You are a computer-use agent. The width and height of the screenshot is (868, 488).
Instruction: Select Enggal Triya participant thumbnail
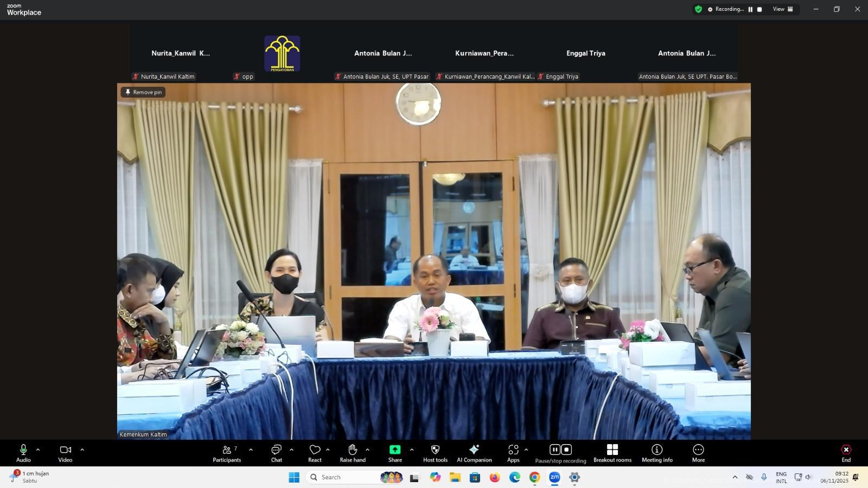(x=586, y=54)
